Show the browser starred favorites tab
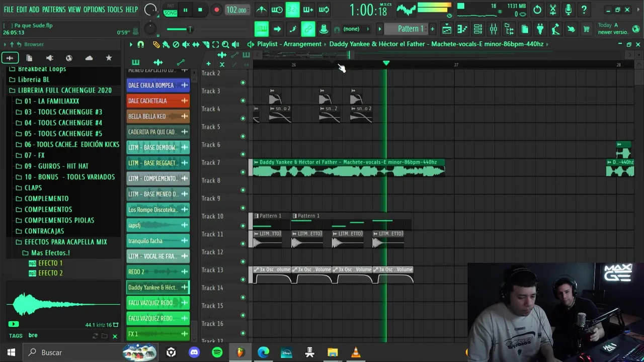Screen dimensions: 644x362 109,58
